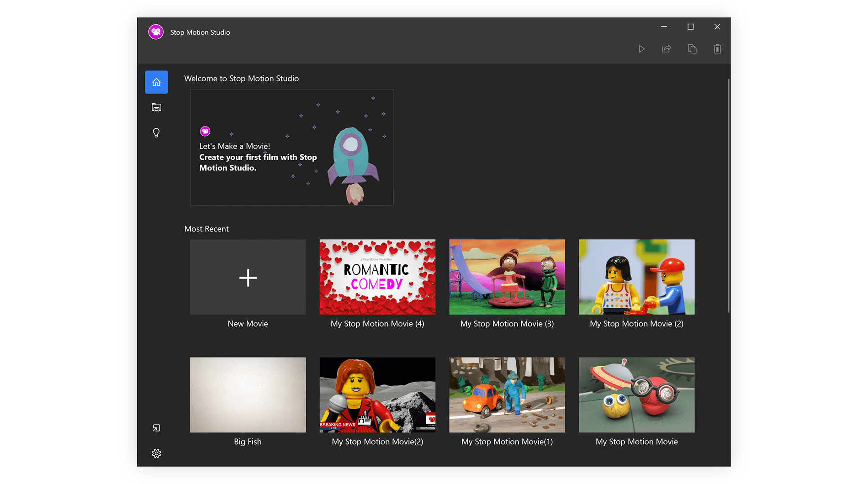Click the My Stop Motion Movie (3) title
This screenshot has height=484, width=868.
(x=507, y=324)
